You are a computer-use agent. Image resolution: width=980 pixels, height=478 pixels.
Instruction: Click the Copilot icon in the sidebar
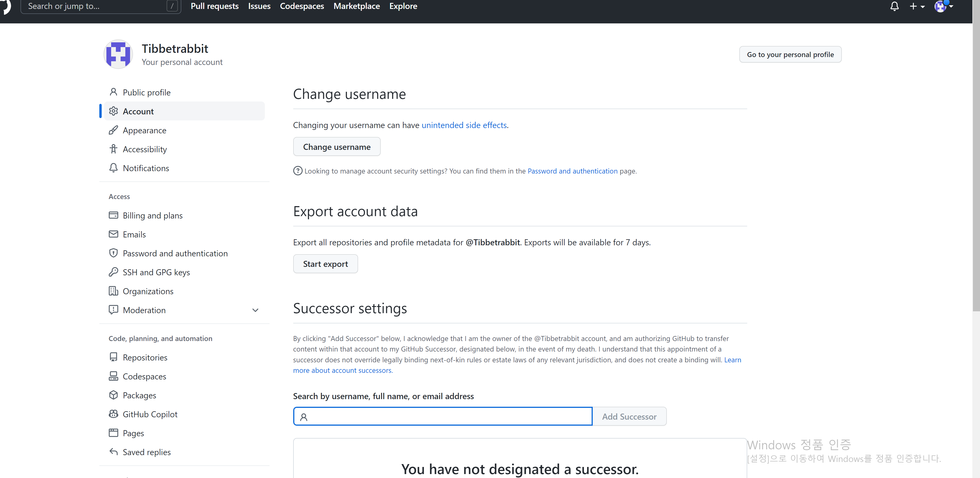(113, 414)
